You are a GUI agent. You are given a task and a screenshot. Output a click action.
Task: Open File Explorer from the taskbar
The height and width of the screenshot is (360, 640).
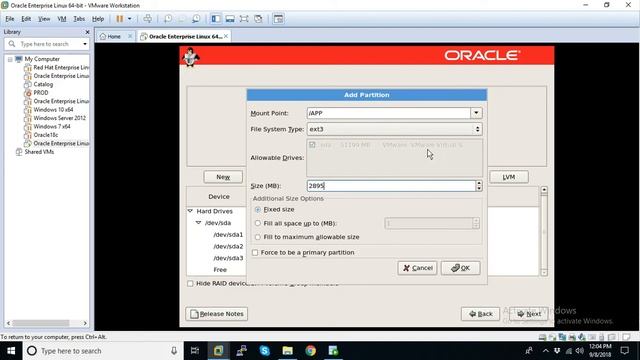[287, 351]
